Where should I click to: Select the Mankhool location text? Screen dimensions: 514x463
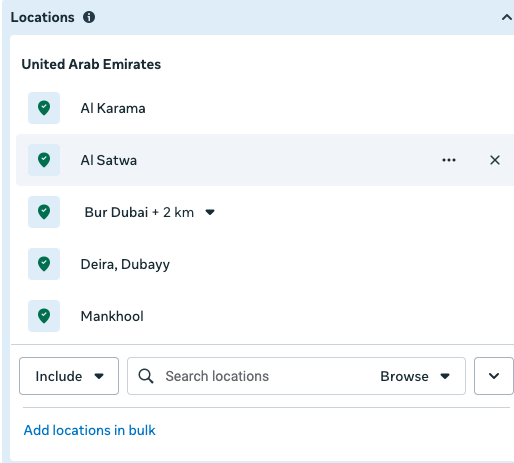coord(112,316)
